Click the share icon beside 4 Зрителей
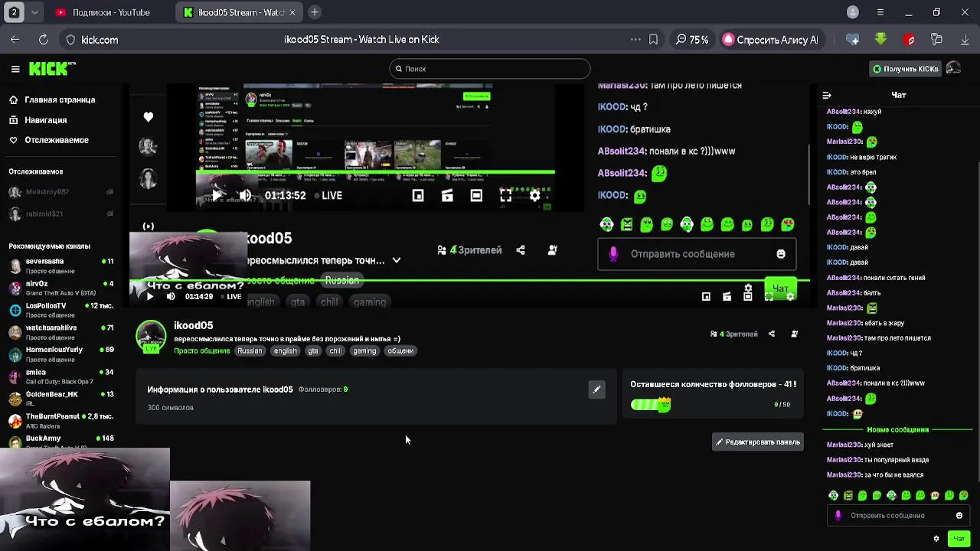Viewport: 980px width, 551px height. click(x=772, y=334)
